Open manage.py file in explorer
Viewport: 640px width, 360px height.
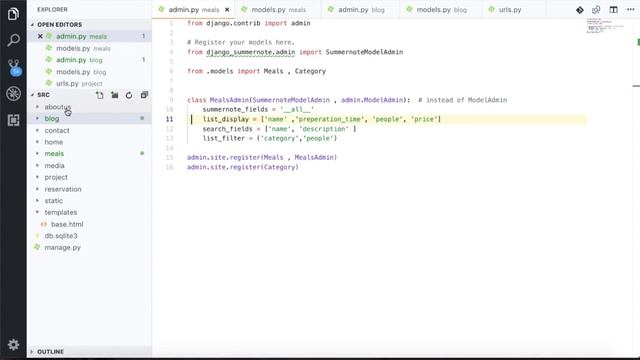[x=62, y=248]
